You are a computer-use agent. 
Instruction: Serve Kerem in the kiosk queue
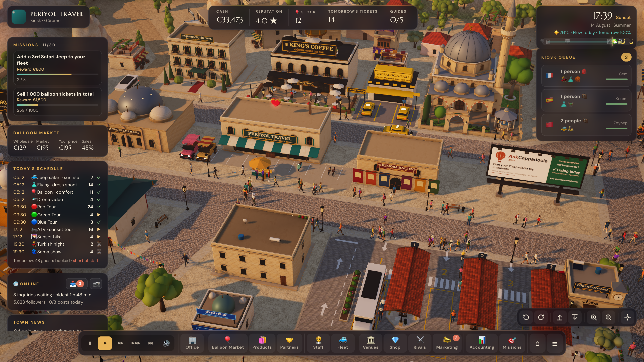tap(586, 100)
